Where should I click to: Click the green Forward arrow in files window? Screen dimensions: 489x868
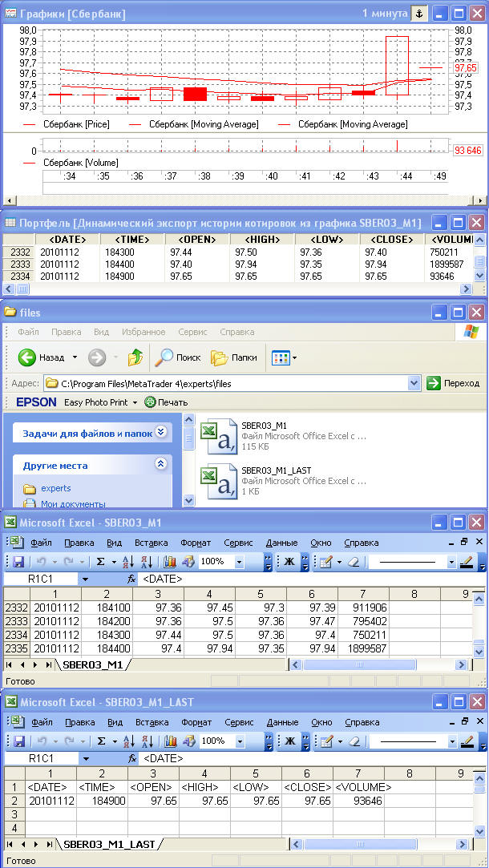point(97,357)
